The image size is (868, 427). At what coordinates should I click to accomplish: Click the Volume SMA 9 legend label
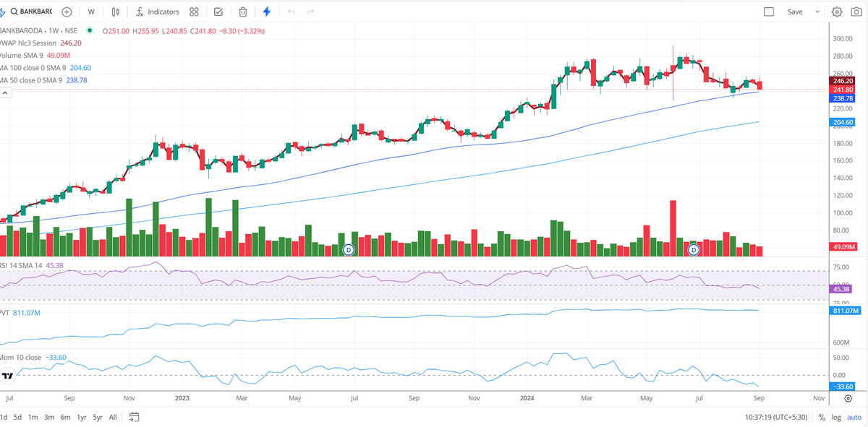click(x=22, y=55)
